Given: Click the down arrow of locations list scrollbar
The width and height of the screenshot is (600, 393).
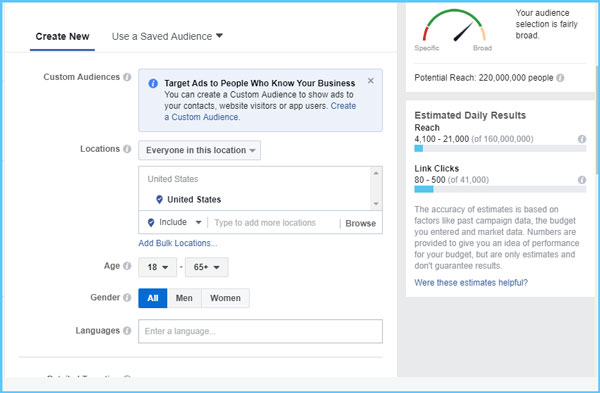Looking at the screenshot, I should (x=376, y=204).
